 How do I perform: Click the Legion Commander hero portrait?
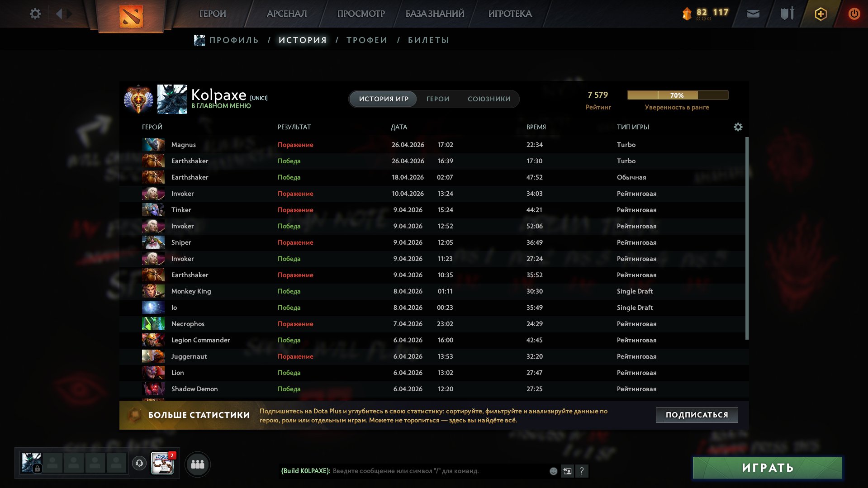tap(153, 340)
